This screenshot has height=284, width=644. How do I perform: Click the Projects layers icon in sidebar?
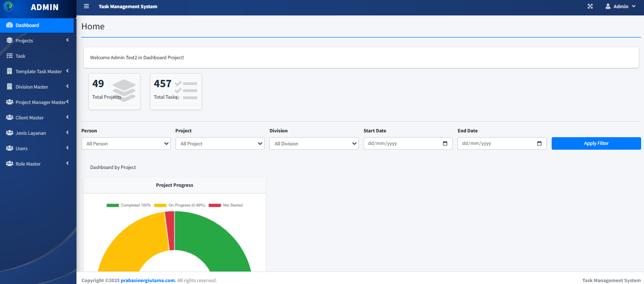coord(10,40)
